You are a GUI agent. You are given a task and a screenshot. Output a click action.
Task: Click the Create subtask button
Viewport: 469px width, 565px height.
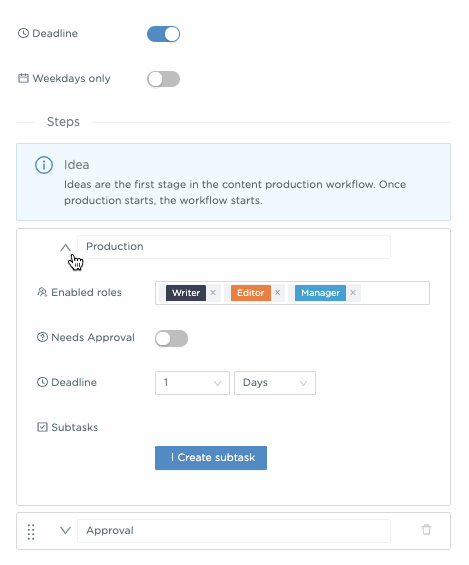tap(211, 458)
